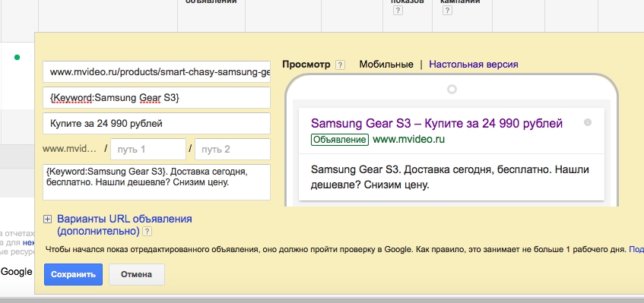Open the Под… link after рабочего дня

click(x=636, y=249)
